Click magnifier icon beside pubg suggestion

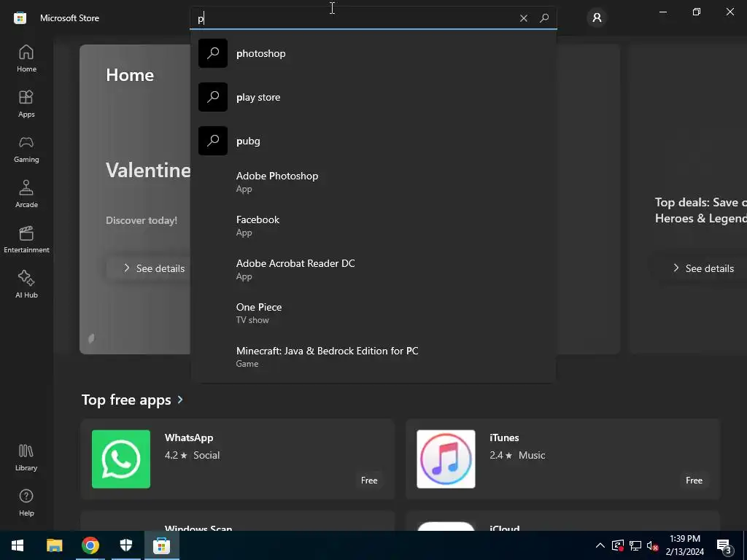pyautogui.click(x=213, y=141)
